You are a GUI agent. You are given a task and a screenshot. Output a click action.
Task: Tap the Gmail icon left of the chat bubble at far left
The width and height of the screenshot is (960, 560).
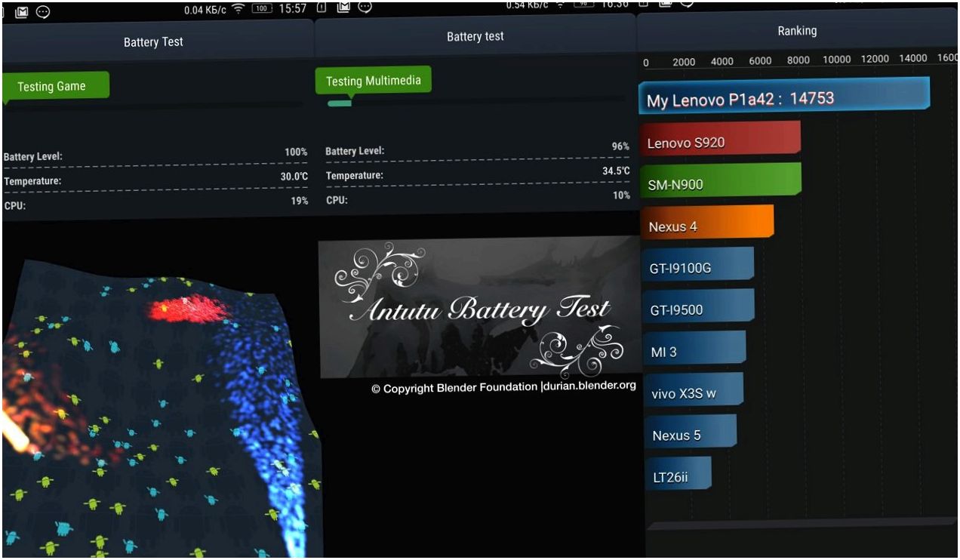tap(22, 11)
